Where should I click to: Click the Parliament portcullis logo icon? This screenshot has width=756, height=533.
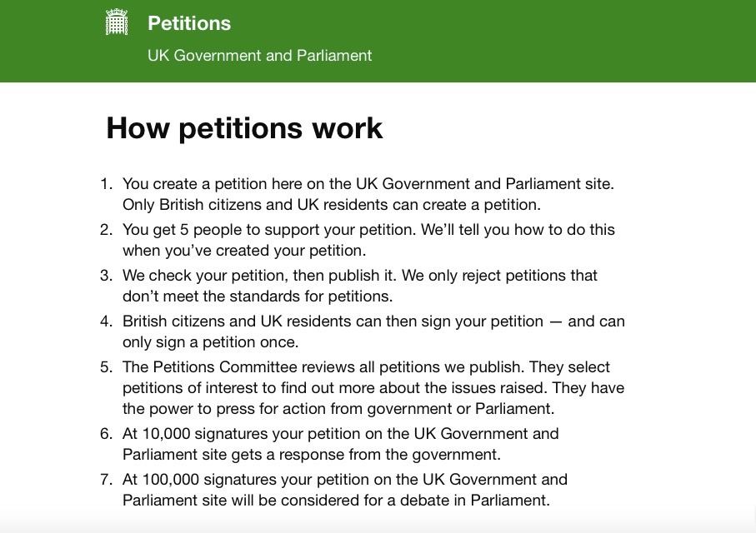tap(117, 22)
